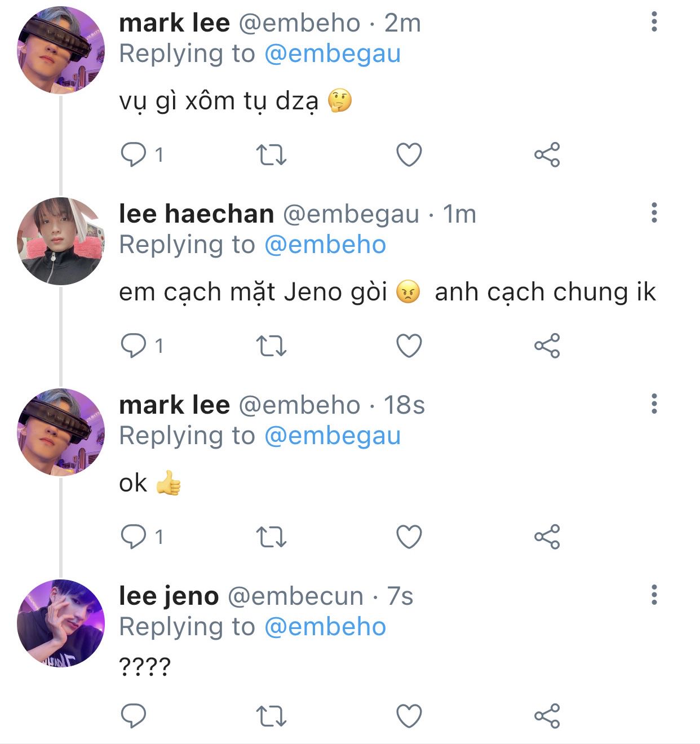The image size is (700, 744).
Task: Open lee haechan's profile avatar
Action: (61, 241)
